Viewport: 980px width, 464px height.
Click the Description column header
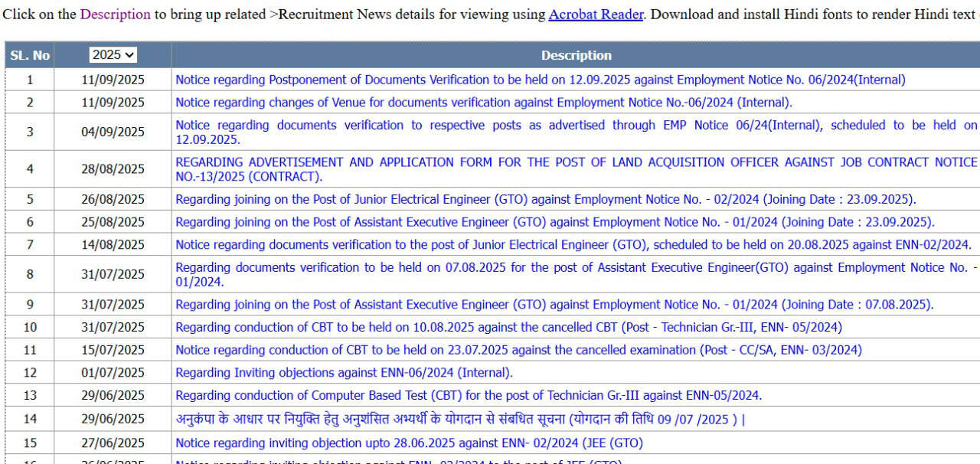pos(577,55)
